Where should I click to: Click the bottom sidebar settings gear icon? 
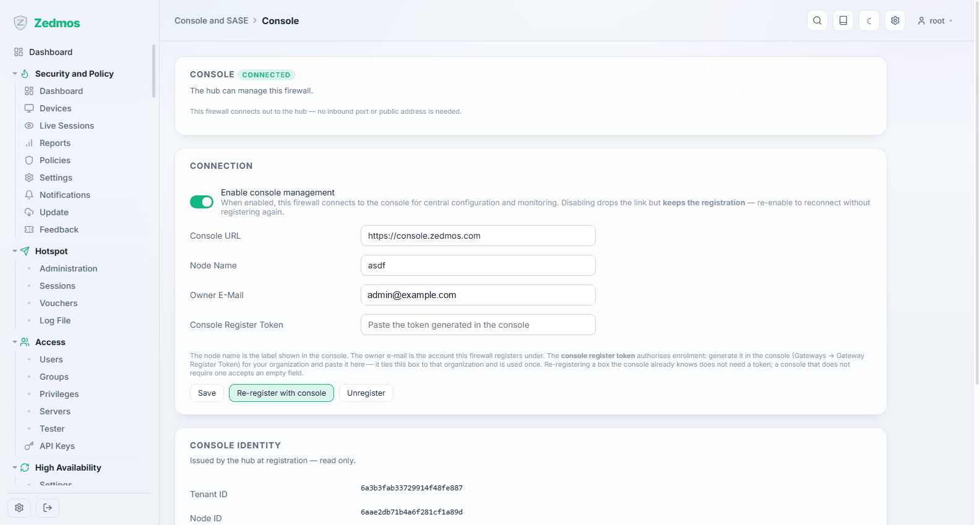pyautogui.click(x=19, y=508)
